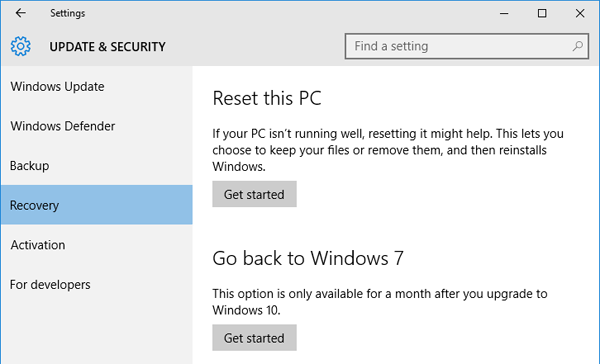Click the magnifier icon in search box
Image resolution: width=600 pixels, height=364 pixels.
577,46
